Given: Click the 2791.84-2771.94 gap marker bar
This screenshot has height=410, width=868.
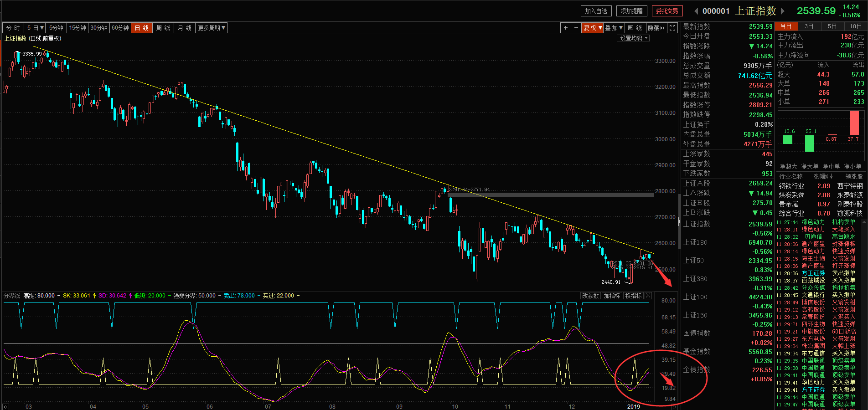Looking at the screenshot, I should point(551,195).
